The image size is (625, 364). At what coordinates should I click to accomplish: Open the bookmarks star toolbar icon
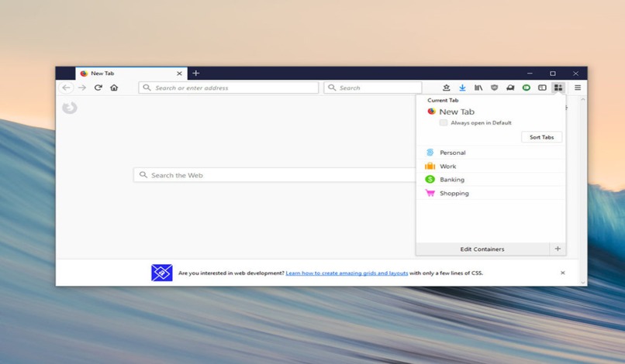(x=447, y=88)
